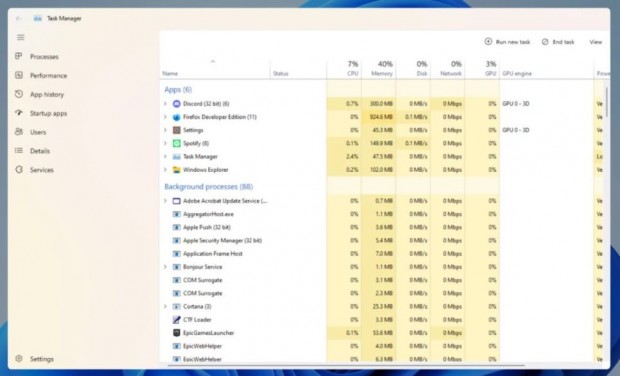Click the horizontal scrollbar at bottom
The height and width of the screenshot is (376, 620).
coord(346,366)
